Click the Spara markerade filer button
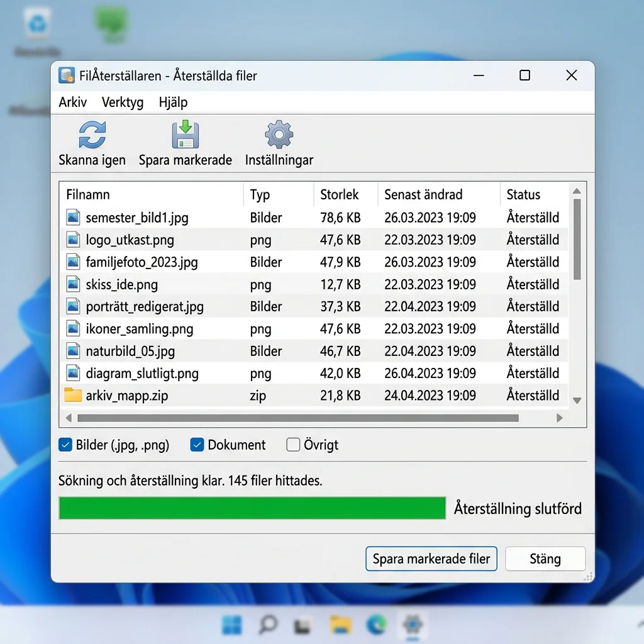This screenshot has width=644, height=644. (431, 558)
